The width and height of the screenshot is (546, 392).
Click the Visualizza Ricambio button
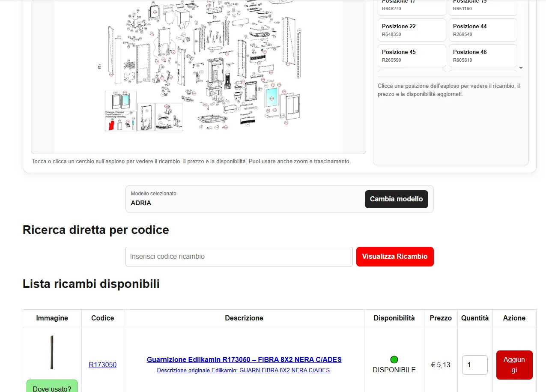[x=395, y=257]
